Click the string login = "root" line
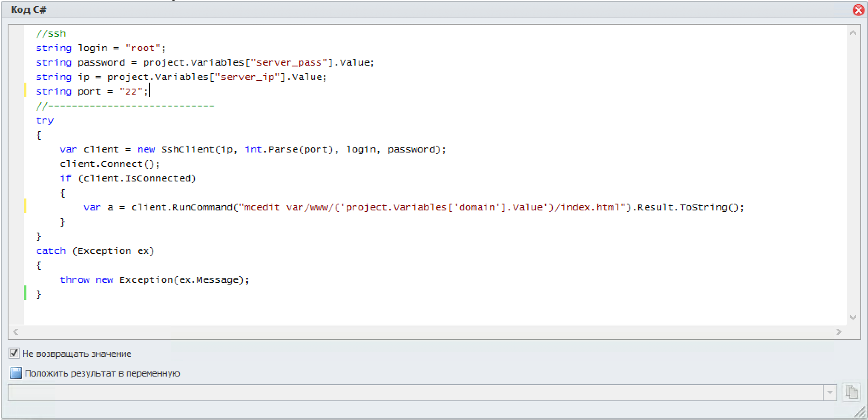The image size is (868, 420). pos(101,48)
